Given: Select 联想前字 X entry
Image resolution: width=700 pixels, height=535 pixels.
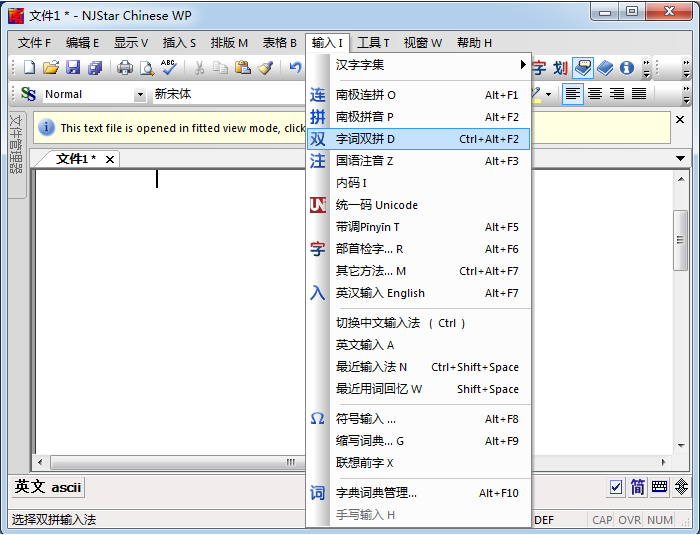Looking at the screenshot, I should (418, 463).
